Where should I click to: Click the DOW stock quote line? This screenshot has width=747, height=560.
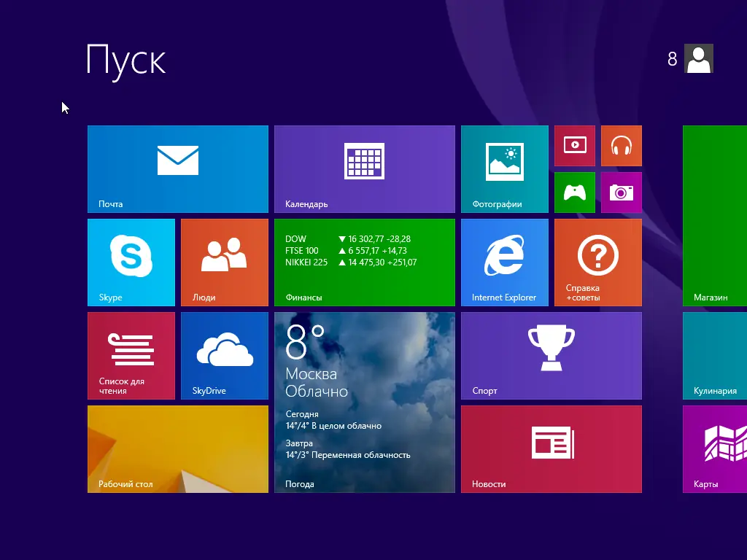click(348, 239)
